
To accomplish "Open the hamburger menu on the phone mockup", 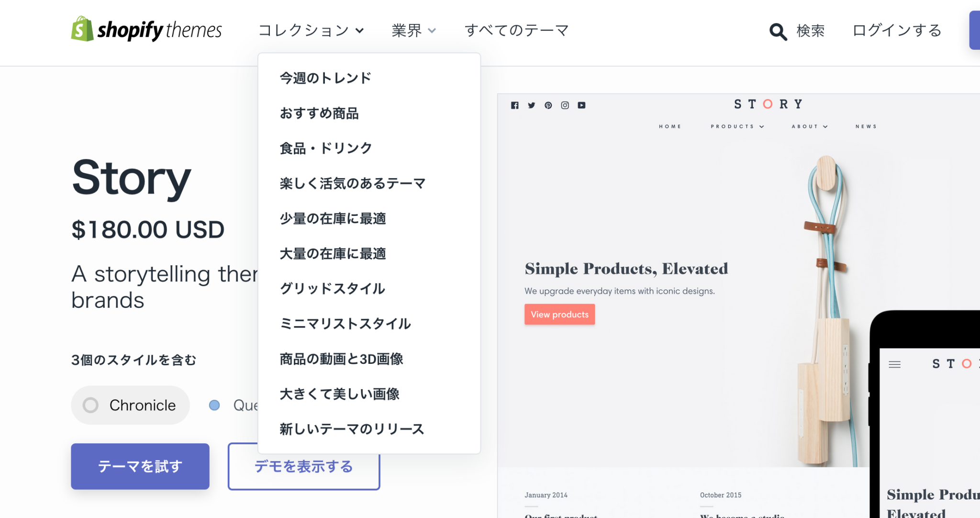I will (x=895, y=364).
